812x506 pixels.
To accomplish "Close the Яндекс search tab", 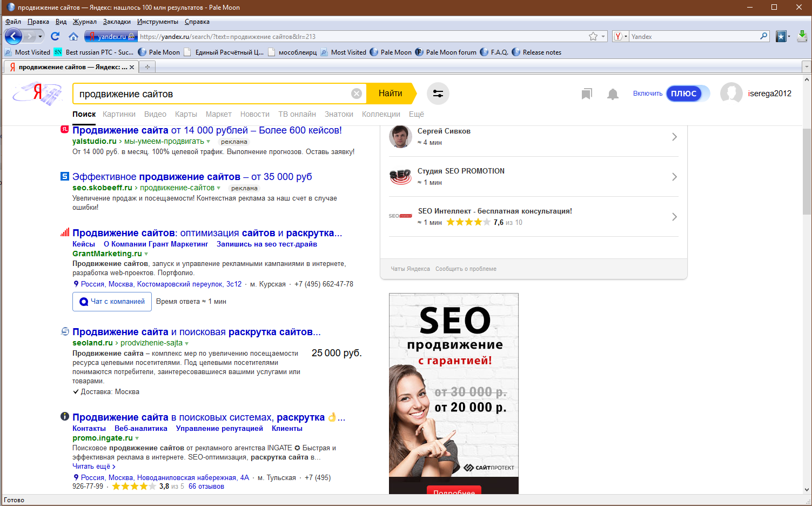I will pos(132,67).
